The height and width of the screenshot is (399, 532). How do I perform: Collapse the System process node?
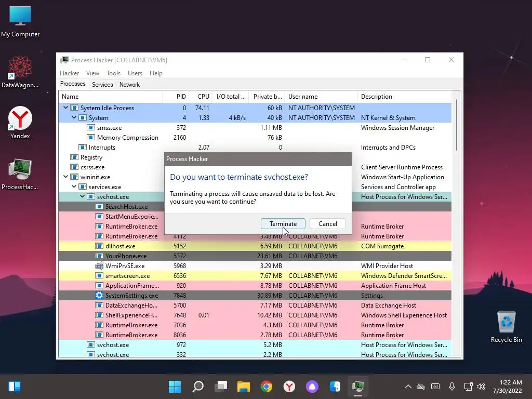pyautogui.click(x=74, y=117)
